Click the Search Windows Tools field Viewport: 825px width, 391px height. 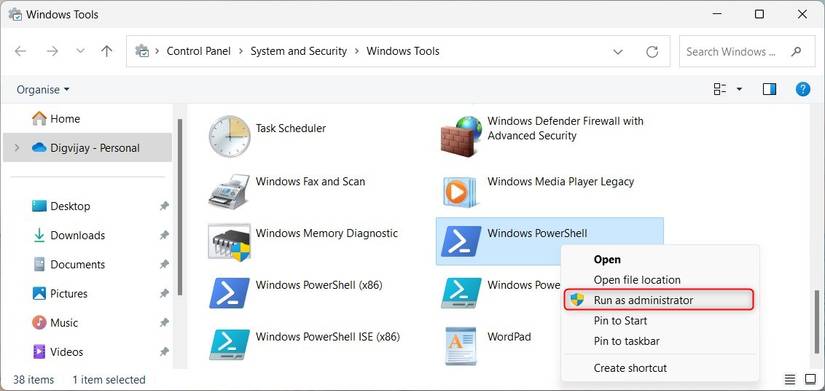[747, 52]
